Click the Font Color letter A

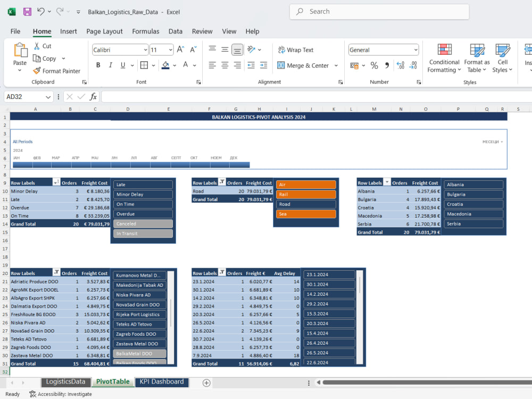pyautogui.click(x=185, y=65)
